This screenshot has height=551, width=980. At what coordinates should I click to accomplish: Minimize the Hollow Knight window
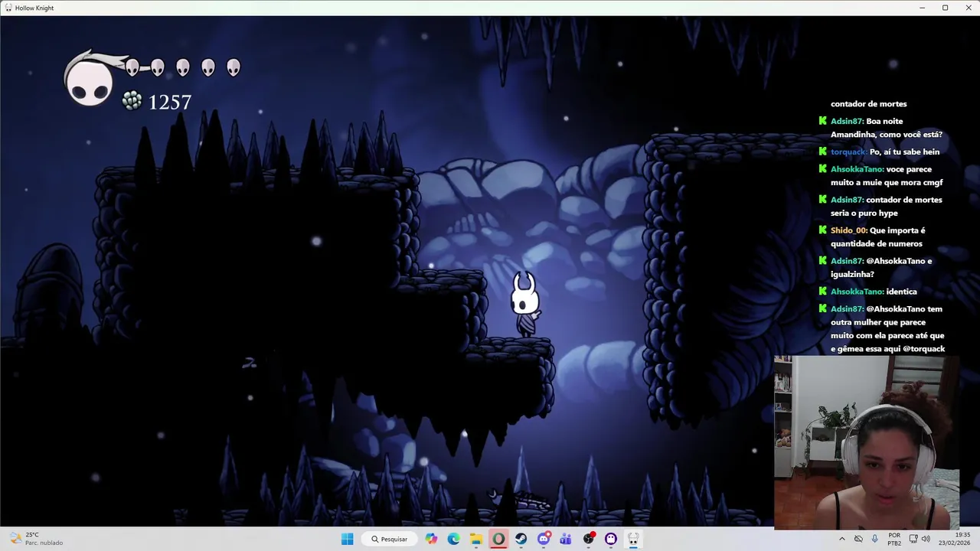[922, 8]
